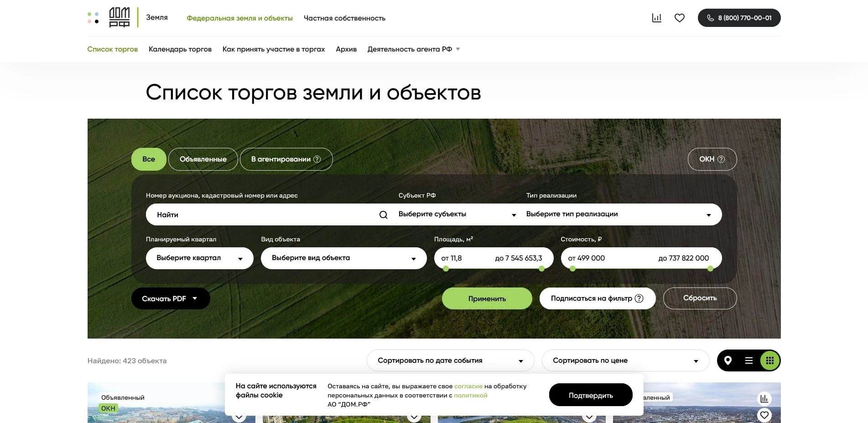Click the heart icon on the rightmost card

(764, 415)
